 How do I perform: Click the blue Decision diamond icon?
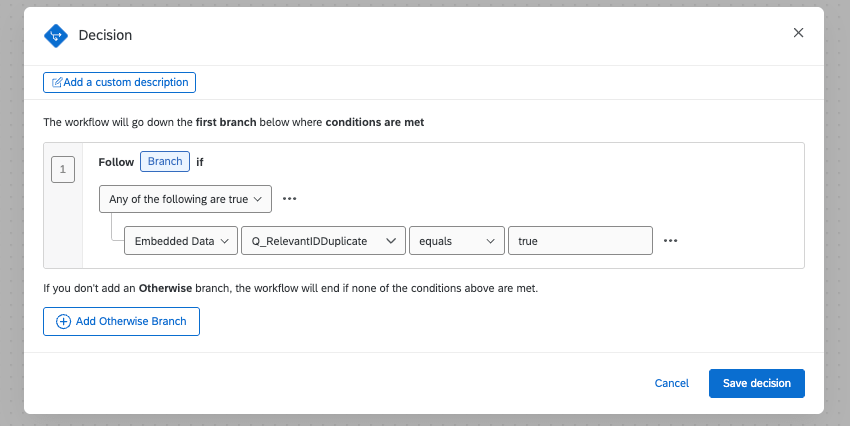coord(55,36)
